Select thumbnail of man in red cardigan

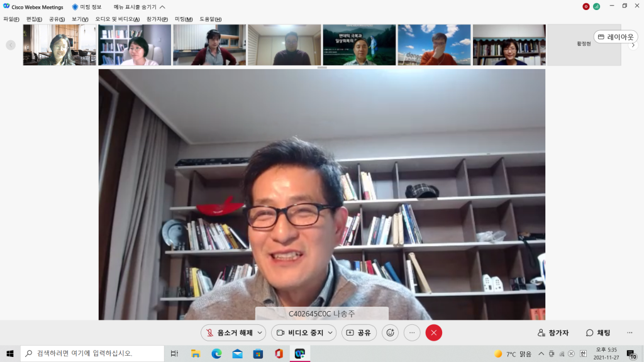coord(209,45)
